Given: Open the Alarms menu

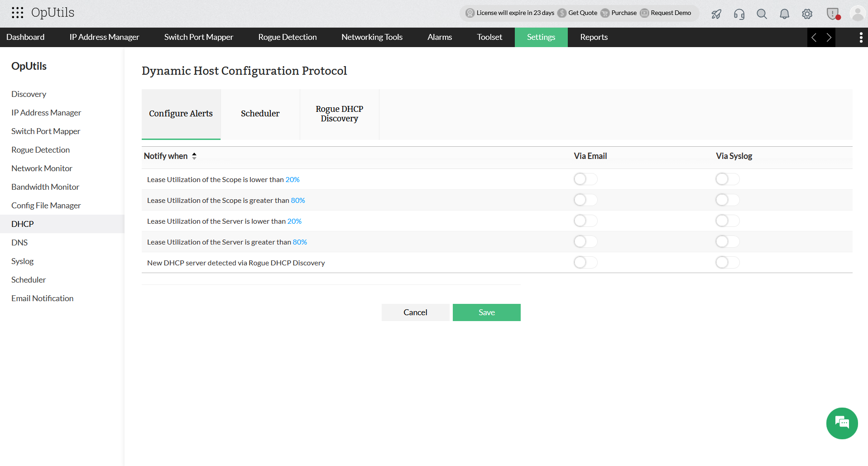Looking at the screenshot, I should pyautogui.click(x=440, y=37).
